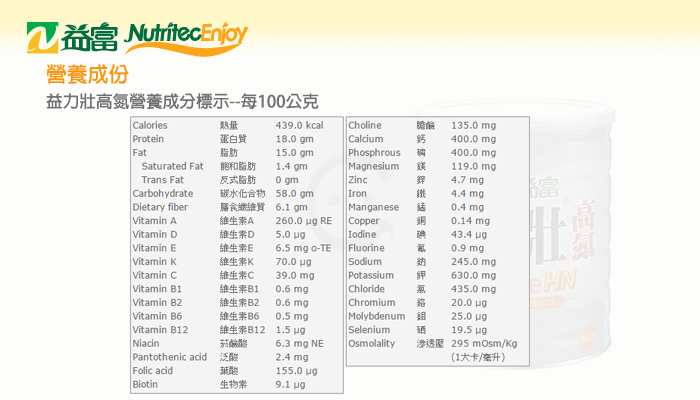The height and width of the screenshot is (400, 700).
Task: Select the 245.0 mg value
Action: [x=473, y=262]
